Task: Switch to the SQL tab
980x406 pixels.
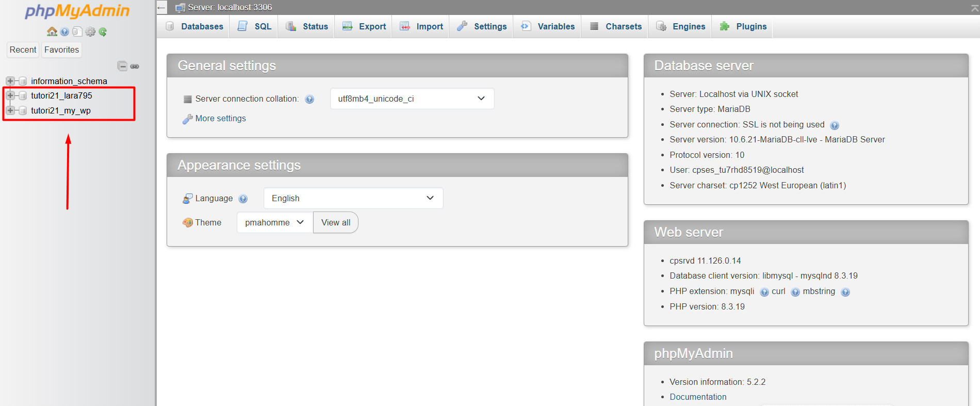Action: tap(254, 26)
